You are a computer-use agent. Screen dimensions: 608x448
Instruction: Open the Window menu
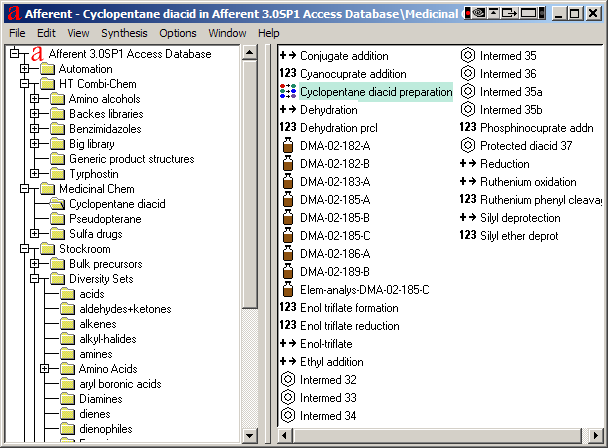[227, 33]
